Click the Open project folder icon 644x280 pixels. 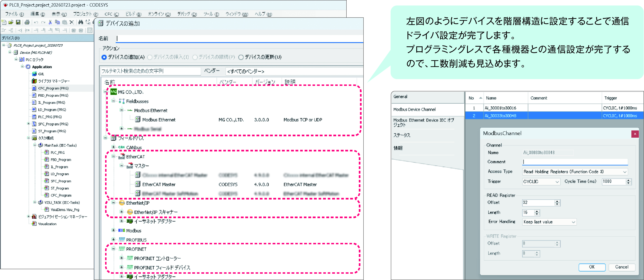pos(11,22)
